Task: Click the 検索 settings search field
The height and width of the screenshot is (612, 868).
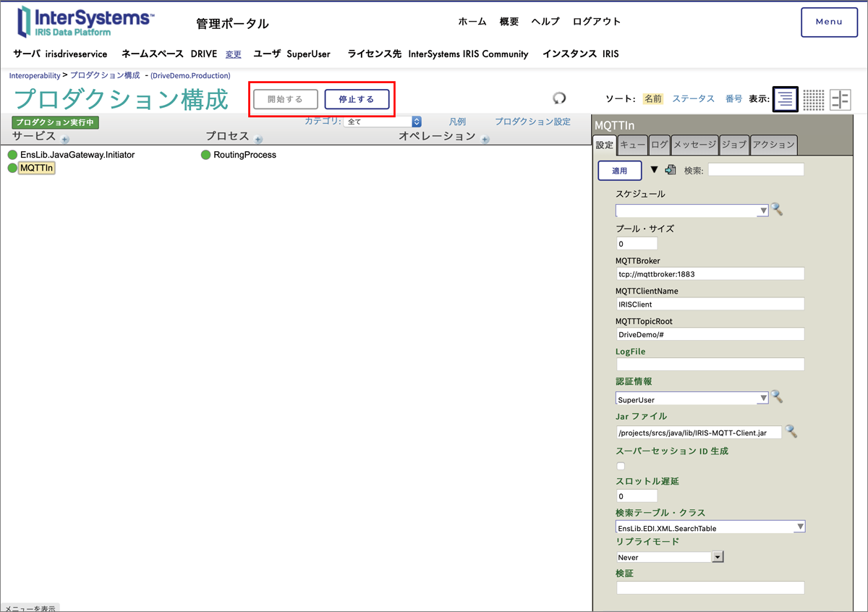Action: tap(756, 169)
